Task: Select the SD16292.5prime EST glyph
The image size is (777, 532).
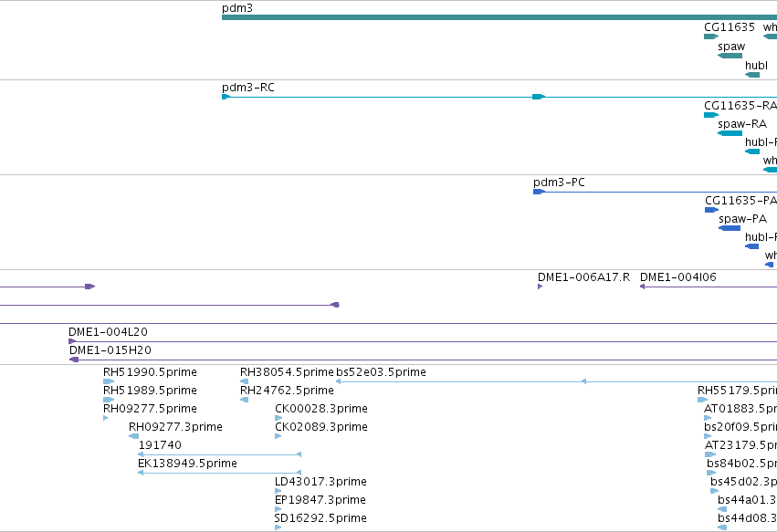Action: coord(278,527)
